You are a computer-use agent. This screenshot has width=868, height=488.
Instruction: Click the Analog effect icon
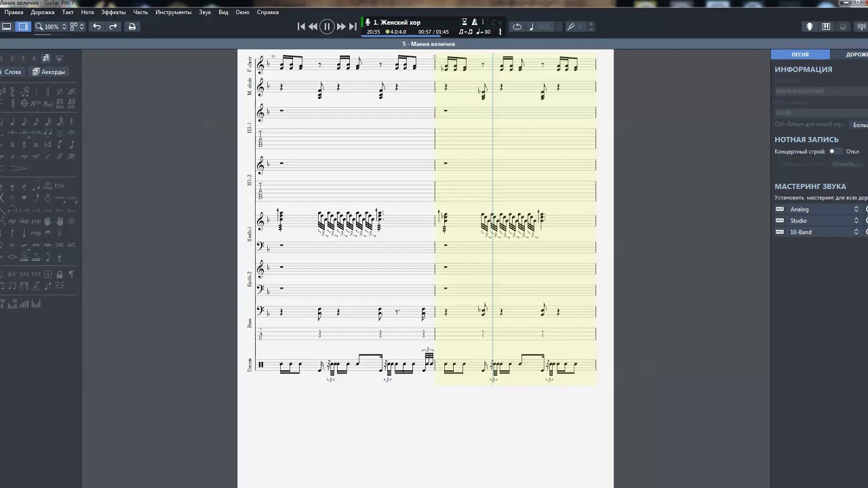780,209
